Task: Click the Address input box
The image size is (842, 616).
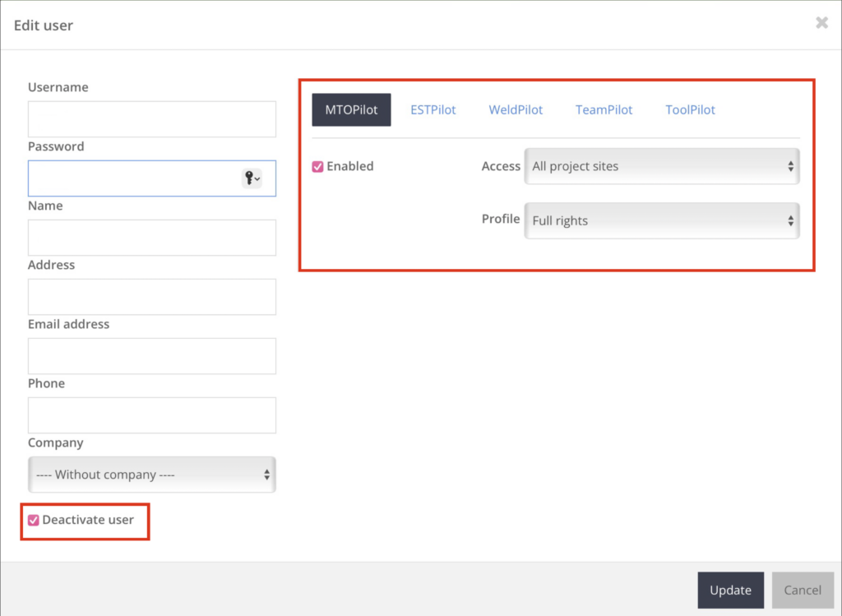Action: (152, 297)
